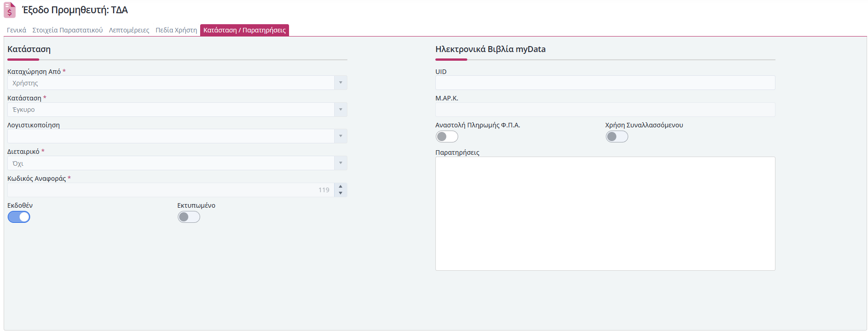Switch to Στοιχεία Παραστατικού tab
868x331 pixels.
pos(67,30)
